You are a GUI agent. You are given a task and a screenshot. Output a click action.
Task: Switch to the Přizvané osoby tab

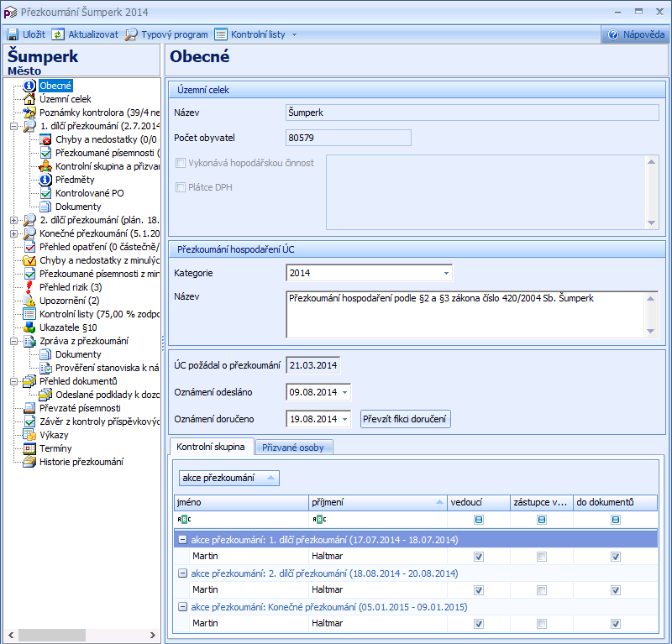(x=293, y=448)
